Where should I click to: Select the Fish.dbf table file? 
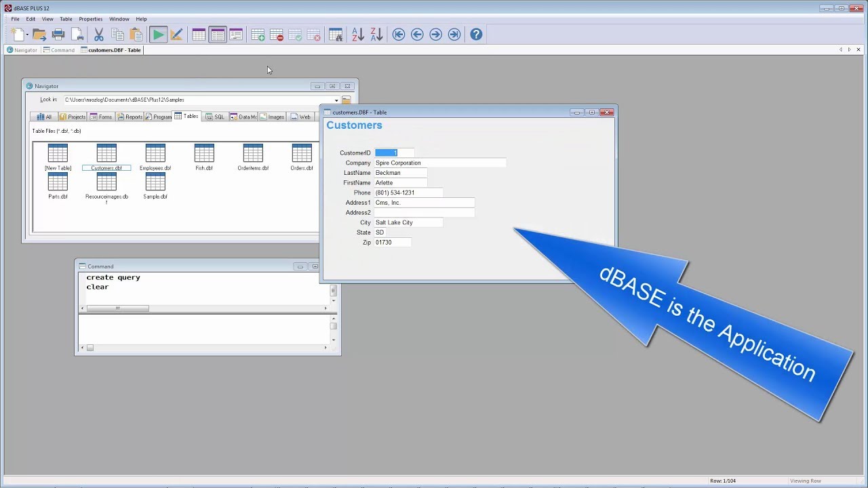204,157
